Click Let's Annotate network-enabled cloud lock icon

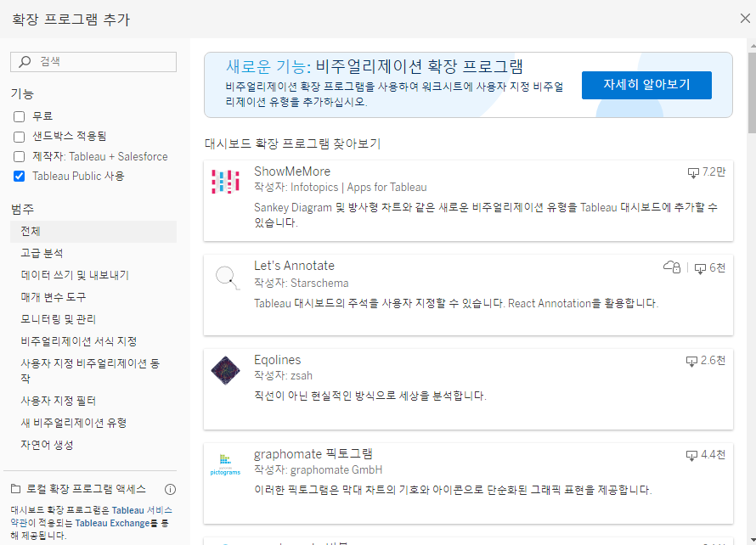click(x=672, y=267)
